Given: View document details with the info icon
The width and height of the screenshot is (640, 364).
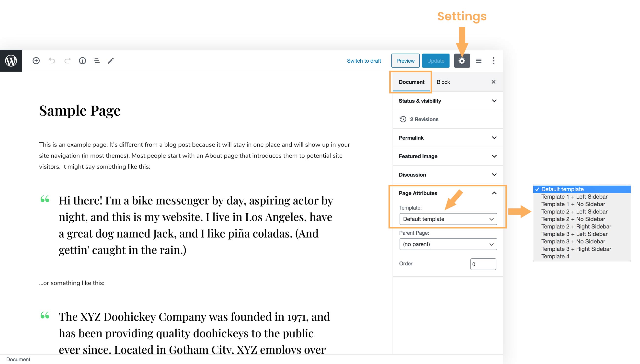Looking at the screenshot, I should 82,60.
